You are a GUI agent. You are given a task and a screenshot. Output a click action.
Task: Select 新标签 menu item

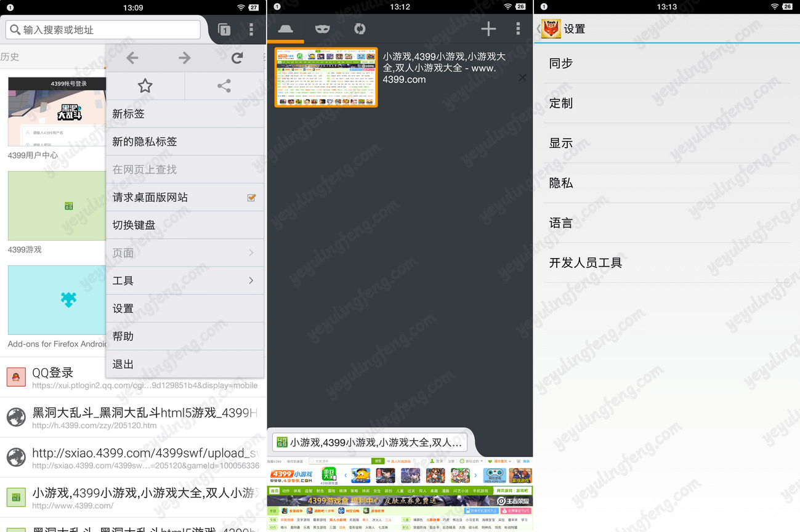[x=185, y=114]
